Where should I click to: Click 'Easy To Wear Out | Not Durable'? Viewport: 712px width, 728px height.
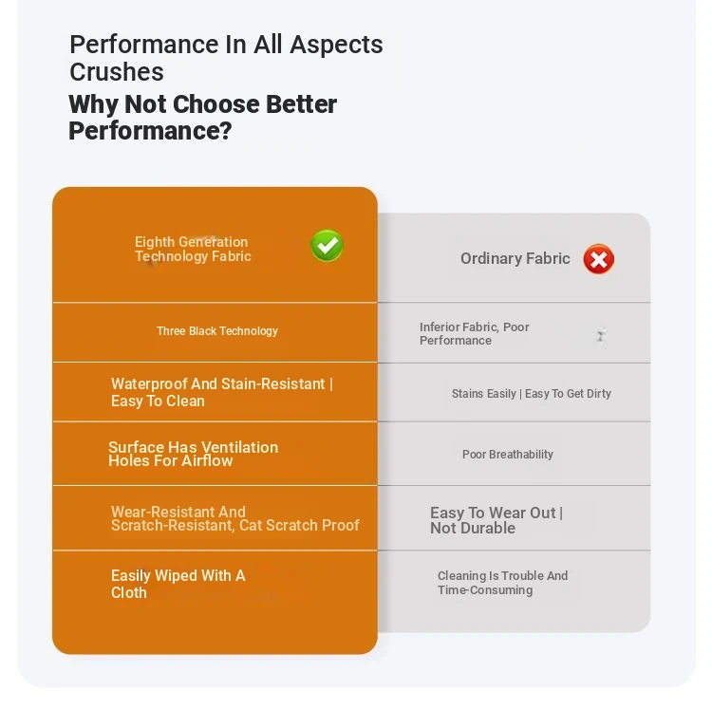[497, 520]
